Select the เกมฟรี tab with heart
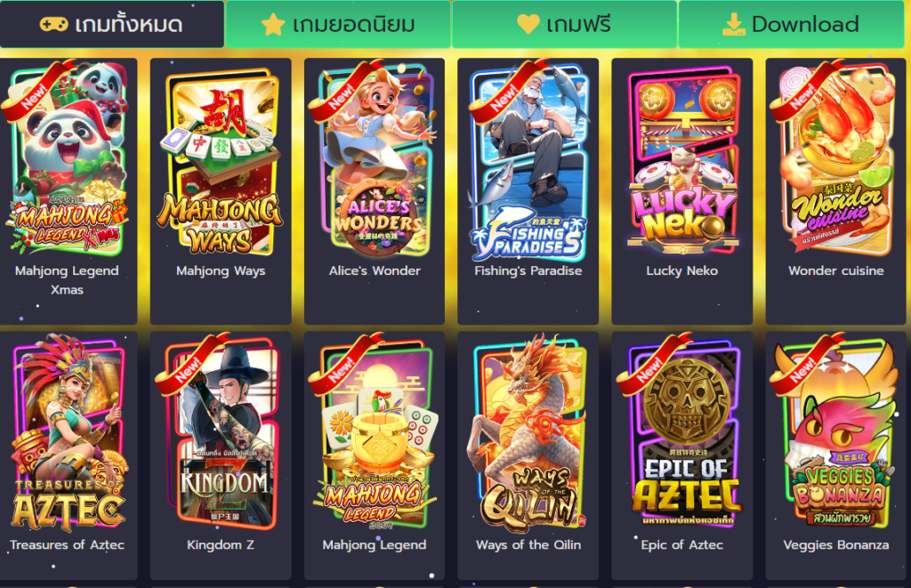This screenshot has height=588, width=911. (564, 24)
